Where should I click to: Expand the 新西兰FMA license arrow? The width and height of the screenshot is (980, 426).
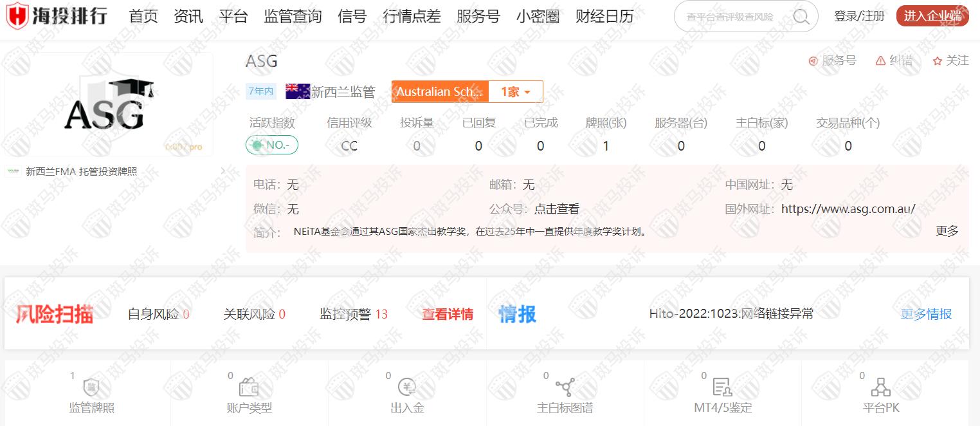tap(222, 171)
